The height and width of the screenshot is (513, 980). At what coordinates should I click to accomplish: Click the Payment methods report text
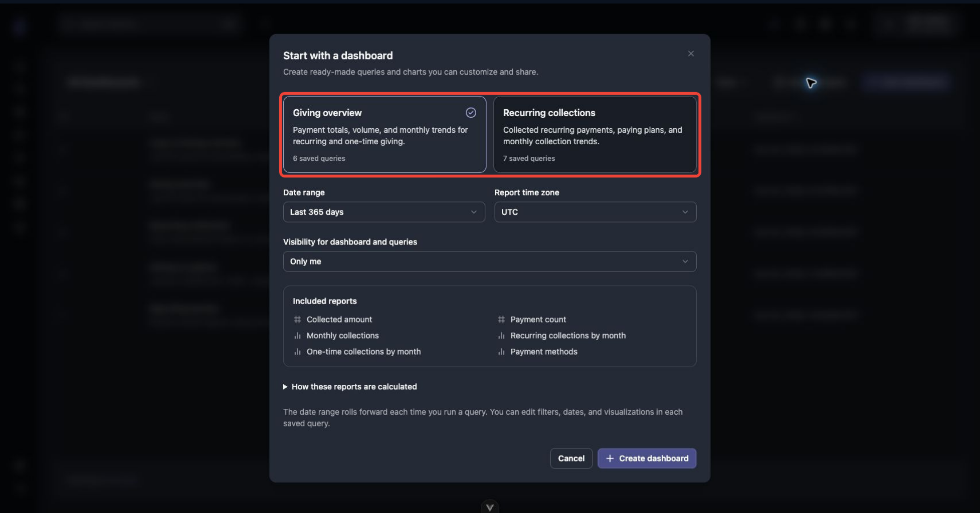[x=544, y=352]
